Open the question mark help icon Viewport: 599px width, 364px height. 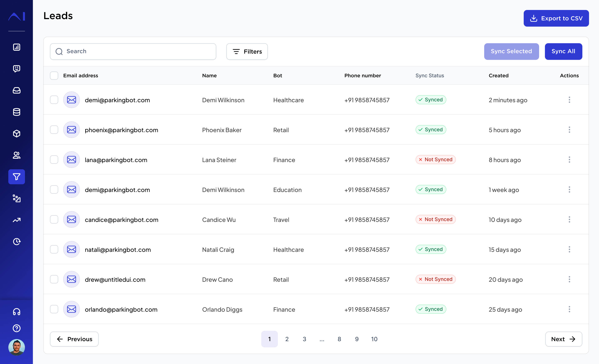pos(16,328)
